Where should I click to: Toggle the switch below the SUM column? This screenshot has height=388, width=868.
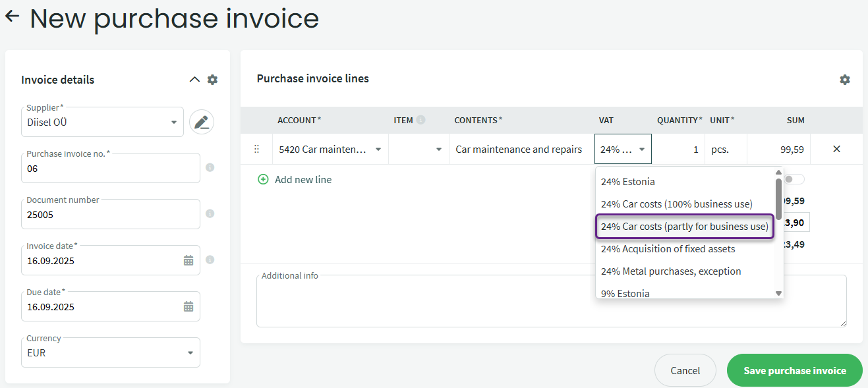point(794,179)
